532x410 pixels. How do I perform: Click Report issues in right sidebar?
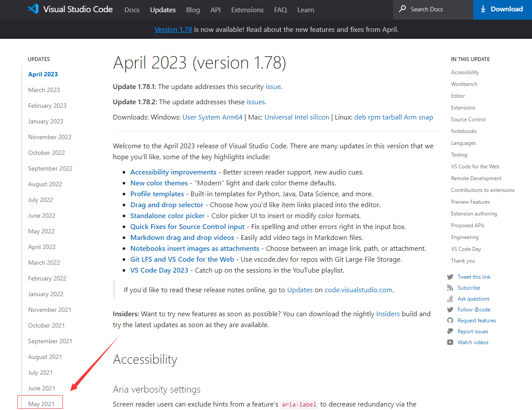[473, 331]
